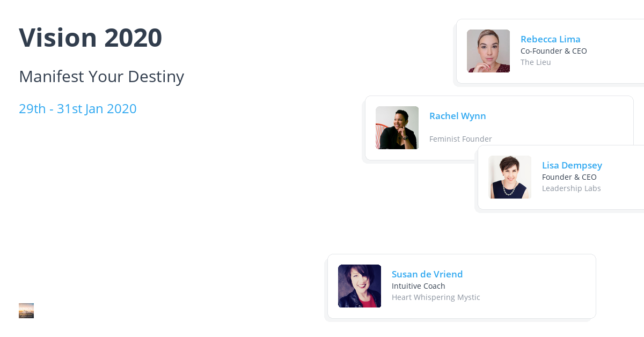Open Lisa Dempsey's speaker name link

pos(572,165)
